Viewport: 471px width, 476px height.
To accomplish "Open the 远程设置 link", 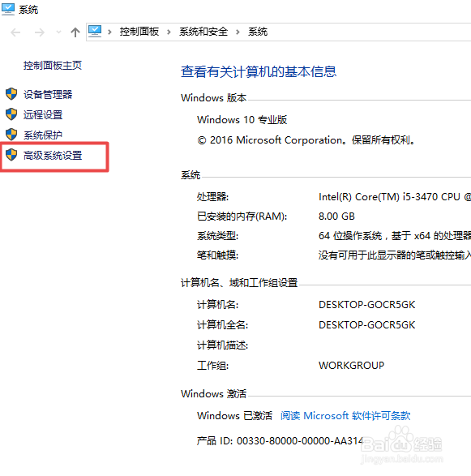I will (x=43, y=115).
